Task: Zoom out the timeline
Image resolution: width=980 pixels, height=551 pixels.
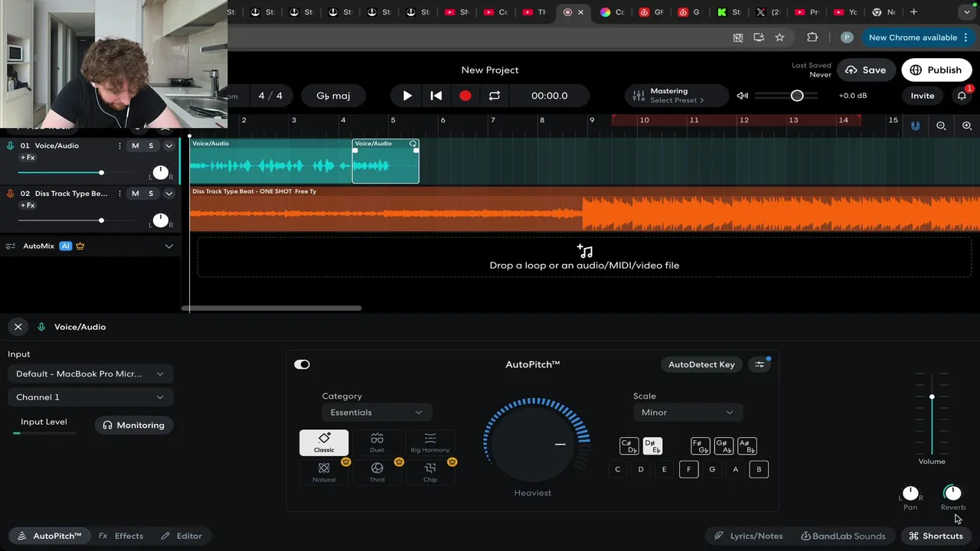Action: coord(942,126)
